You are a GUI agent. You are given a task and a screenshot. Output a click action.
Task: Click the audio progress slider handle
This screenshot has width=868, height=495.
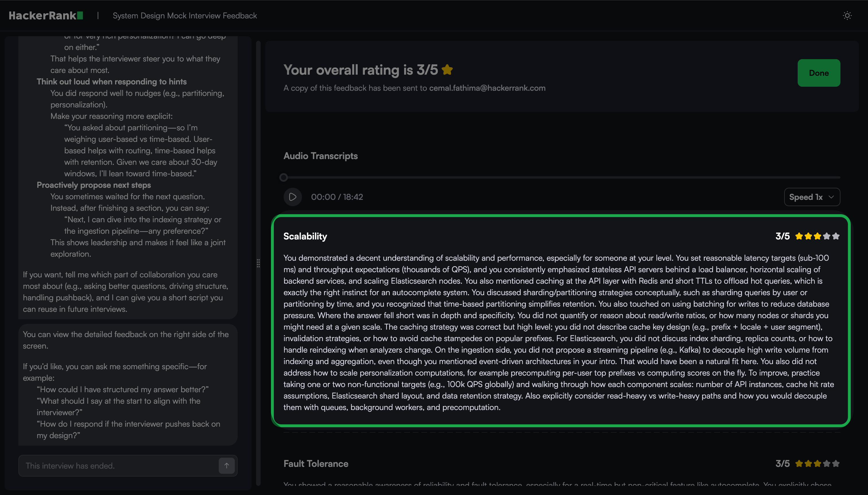[x=283, y=177]
